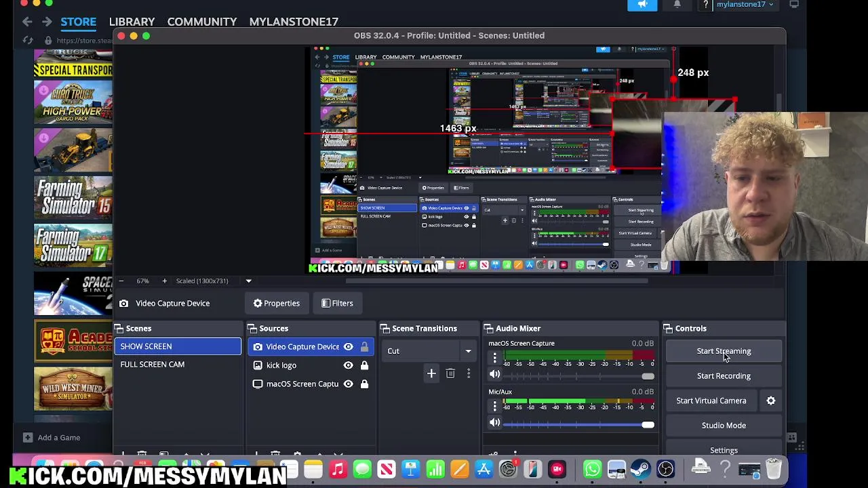This screenshot has height=488, width=868.
Task: Lock the Video Capture Device source
Action: [364, 347]
